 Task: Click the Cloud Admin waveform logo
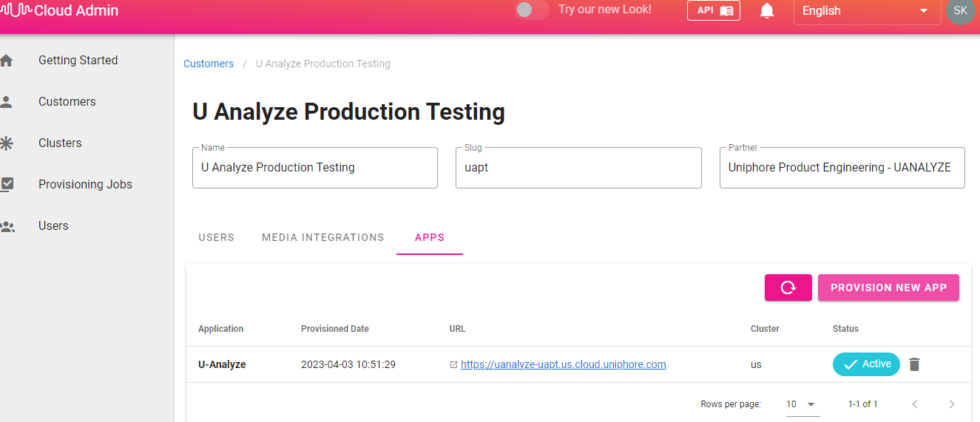click(16, 10)
